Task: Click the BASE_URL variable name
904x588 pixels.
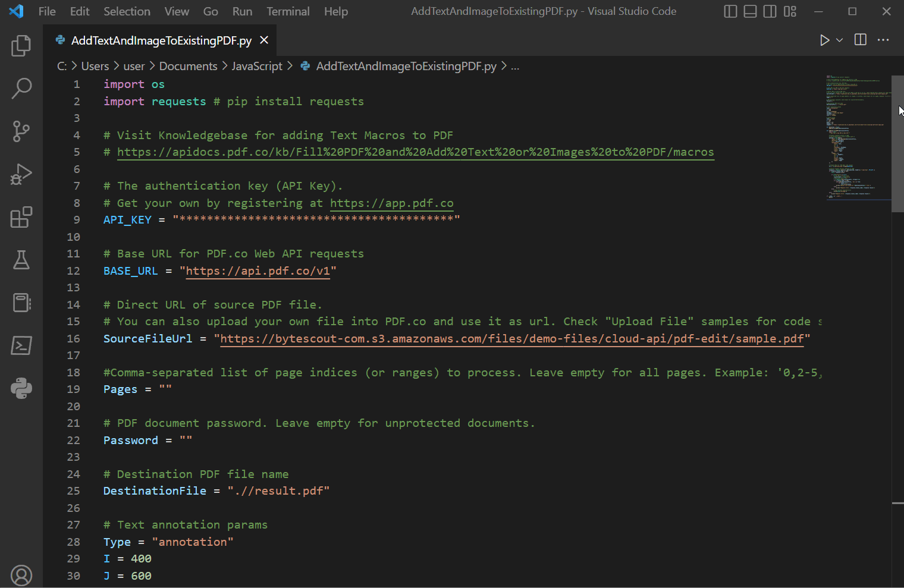Action: pos(131,271)
